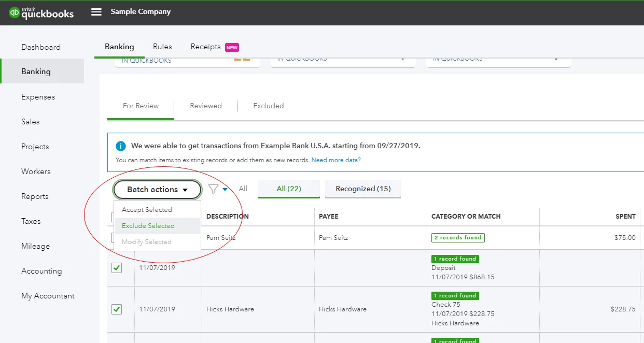This screenshot has height=343, width=644.
Task: Open Accounting in sidebar
Action: point(41,271)
